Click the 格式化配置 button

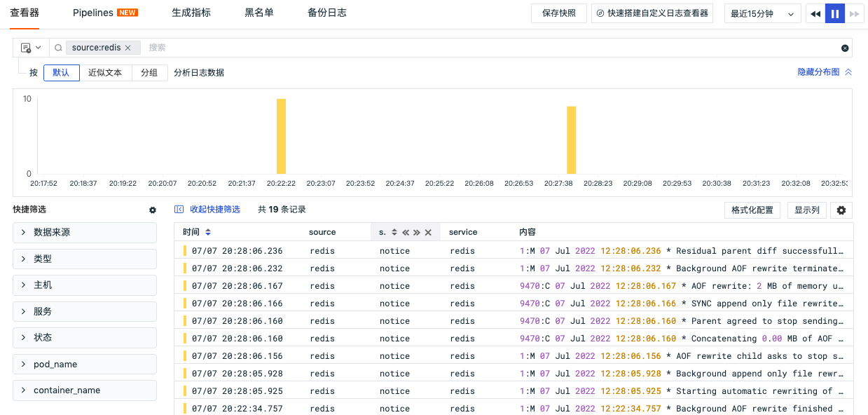pos(752,210)
